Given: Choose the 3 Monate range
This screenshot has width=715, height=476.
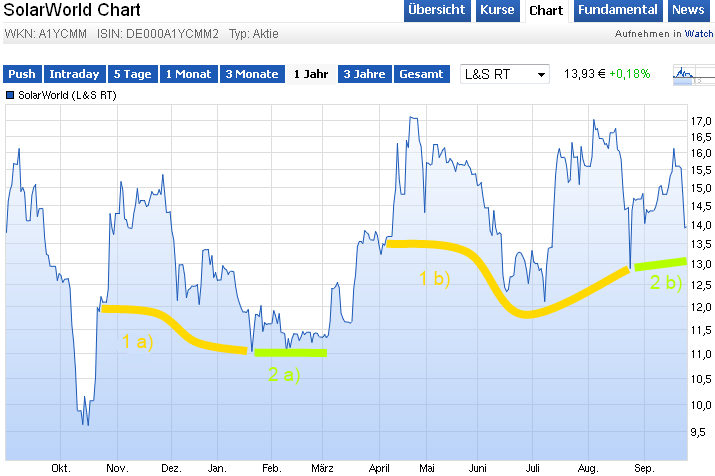Looking at the screenshot, I should tap(252, 74).
